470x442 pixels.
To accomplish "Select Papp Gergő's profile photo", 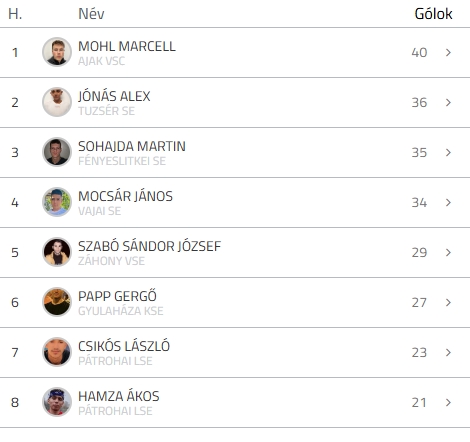I will coord(57,302).
